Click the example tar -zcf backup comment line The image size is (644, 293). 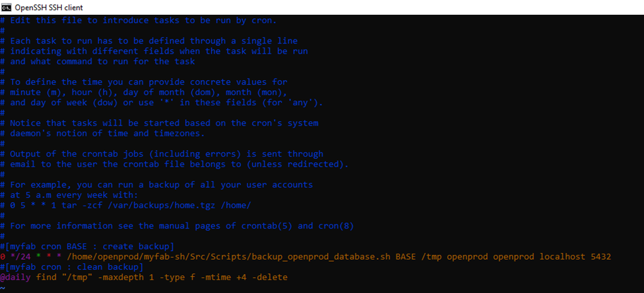pos(126,206)
